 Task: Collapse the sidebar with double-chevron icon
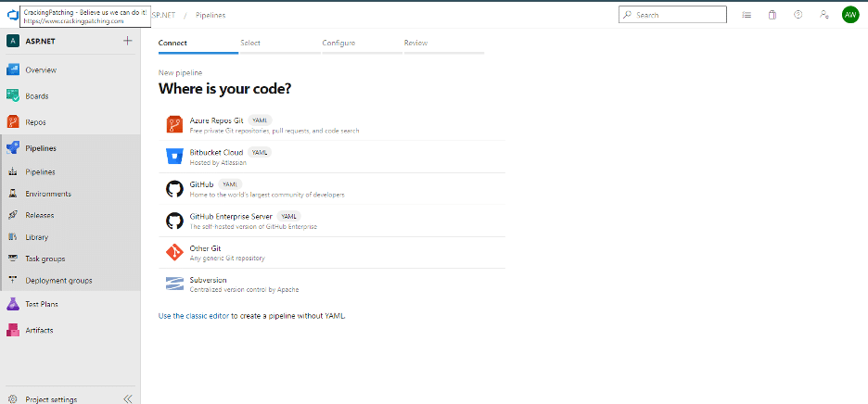click(128, 399)
